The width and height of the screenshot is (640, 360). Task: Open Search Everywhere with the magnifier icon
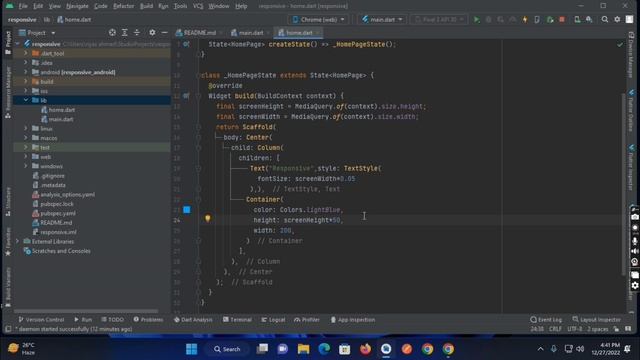pyautogui.click(x=605, y=20)
